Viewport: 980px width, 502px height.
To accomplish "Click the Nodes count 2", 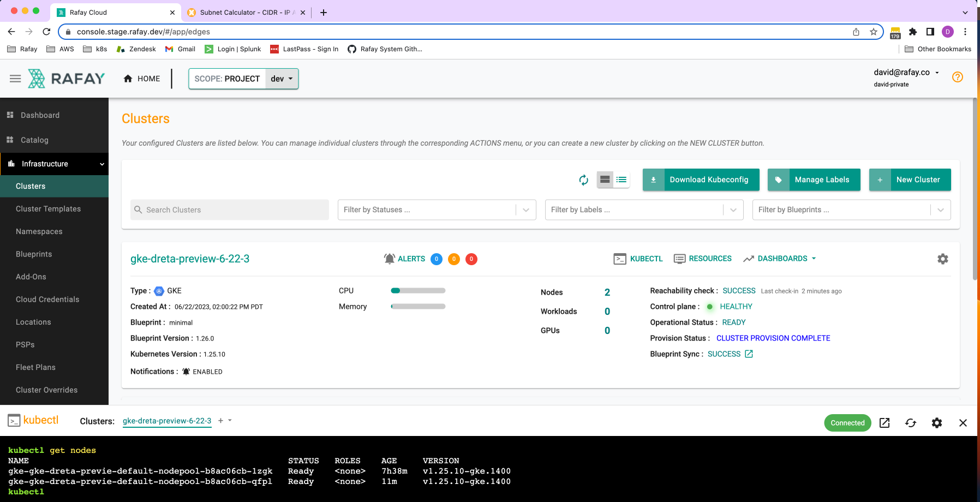I will click(607, 292).
